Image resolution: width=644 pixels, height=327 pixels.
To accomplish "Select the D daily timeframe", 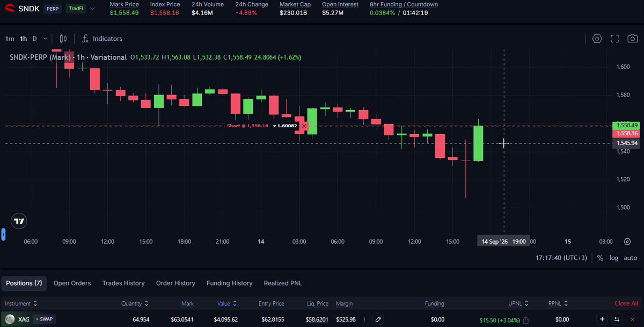I will click(x=35, y=39).
